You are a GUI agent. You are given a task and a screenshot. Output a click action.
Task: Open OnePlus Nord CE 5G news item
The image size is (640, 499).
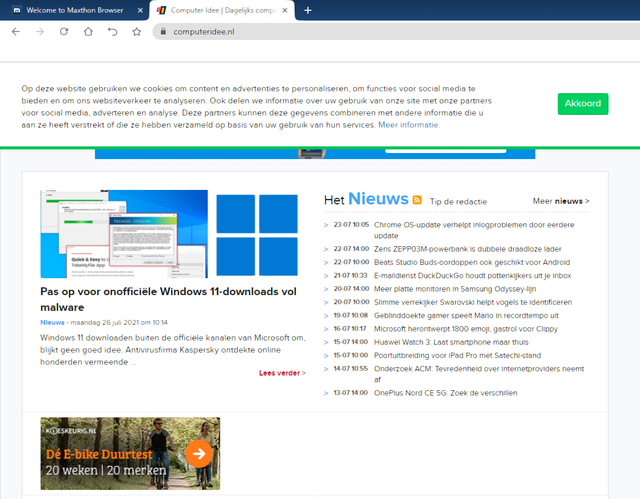445,393
